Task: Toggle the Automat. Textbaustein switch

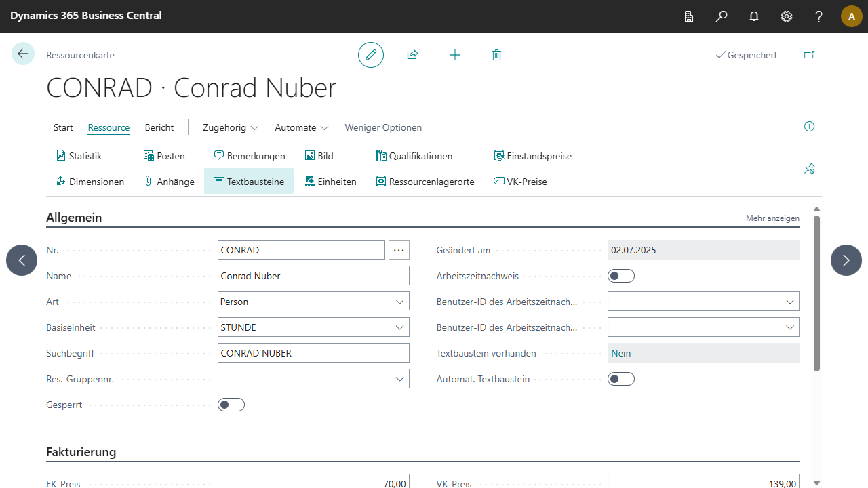Action: [621, 379]
